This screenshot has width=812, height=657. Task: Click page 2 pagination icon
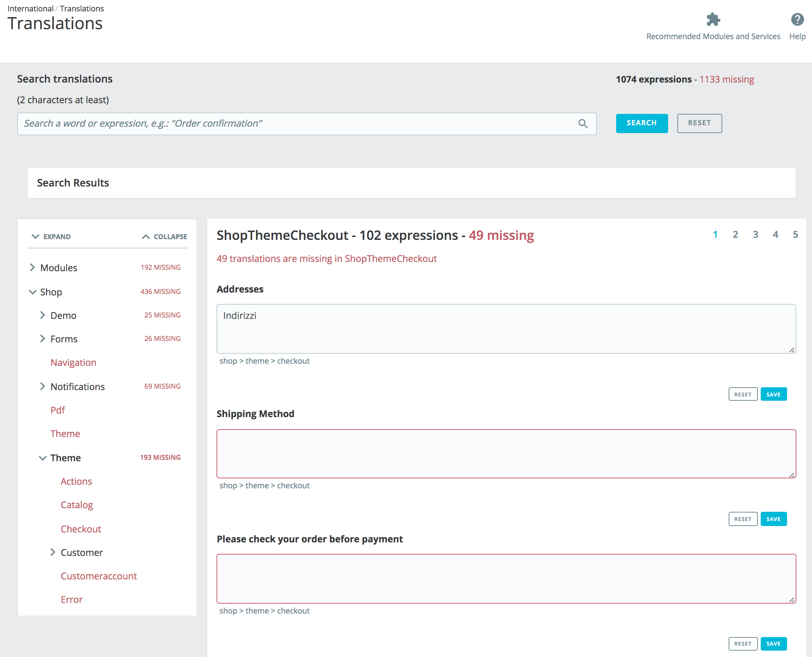(735, 235)
